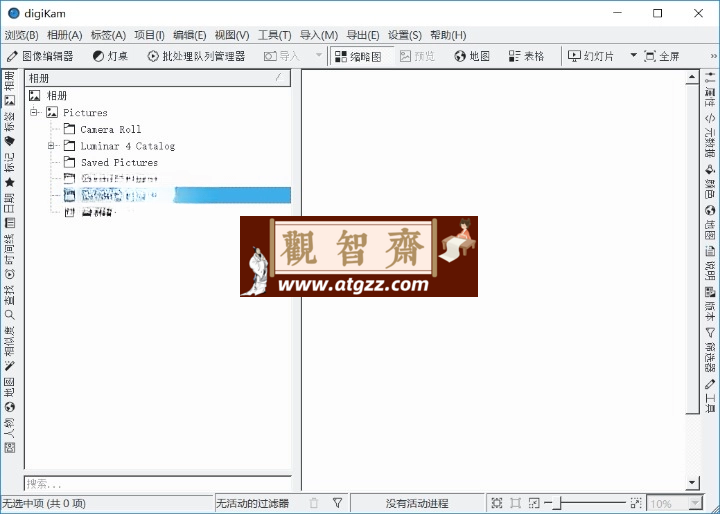This screenshot has height=514, width=720.
Task: Open the 标记 labels star sidebar tab
Action: click(9, 170)
